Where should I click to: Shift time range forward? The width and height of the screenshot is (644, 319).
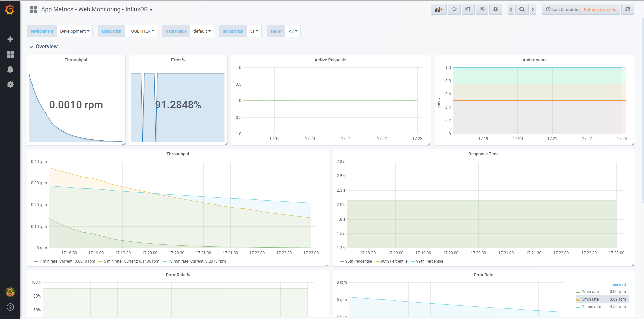pyautogui.click(x=533, y=9)
